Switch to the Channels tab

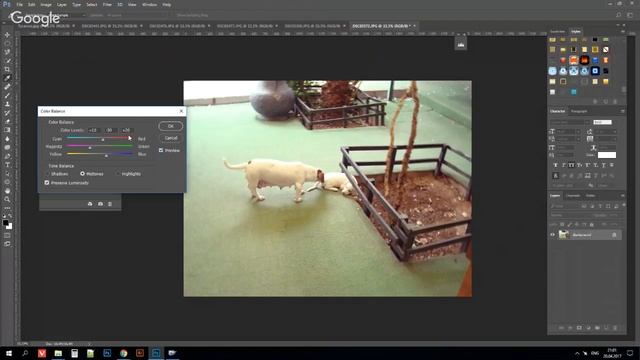[573, 196]
